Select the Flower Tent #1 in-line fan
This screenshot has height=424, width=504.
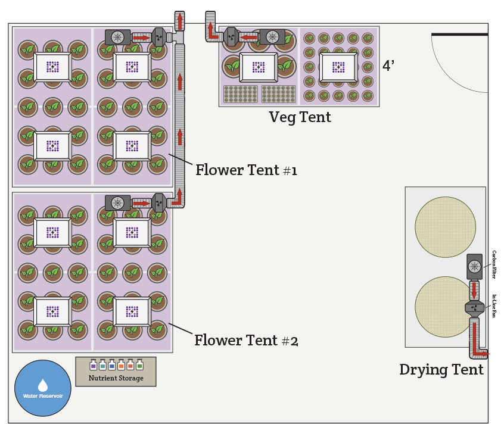pos(159,38)
